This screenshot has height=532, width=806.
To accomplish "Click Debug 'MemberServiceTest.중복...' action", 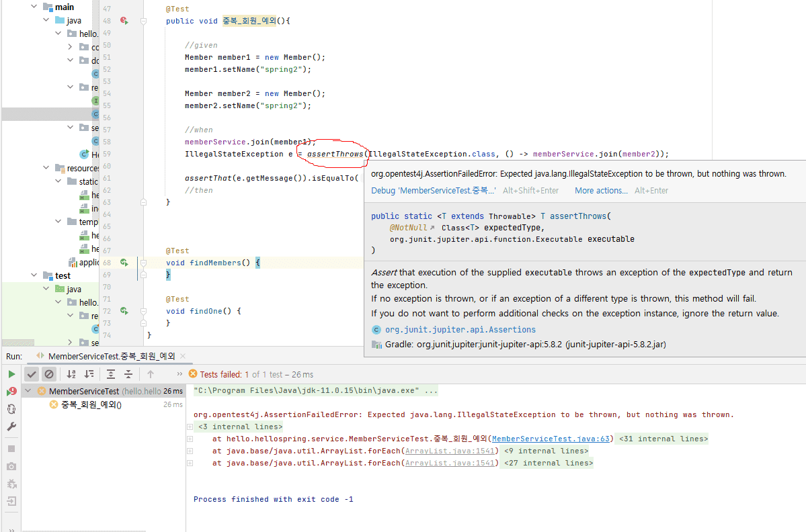I will 434,191.
